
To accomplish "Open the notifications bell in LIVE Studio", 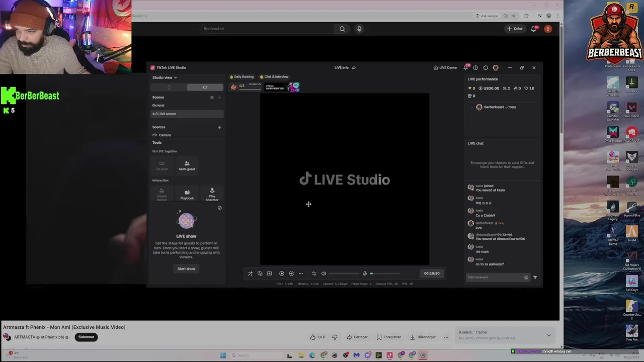I will [x=465, y=67].
